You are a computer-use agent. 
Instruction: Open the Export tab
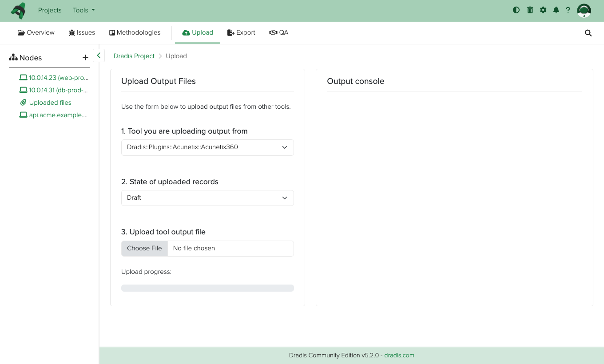click(x=241, y=32)
